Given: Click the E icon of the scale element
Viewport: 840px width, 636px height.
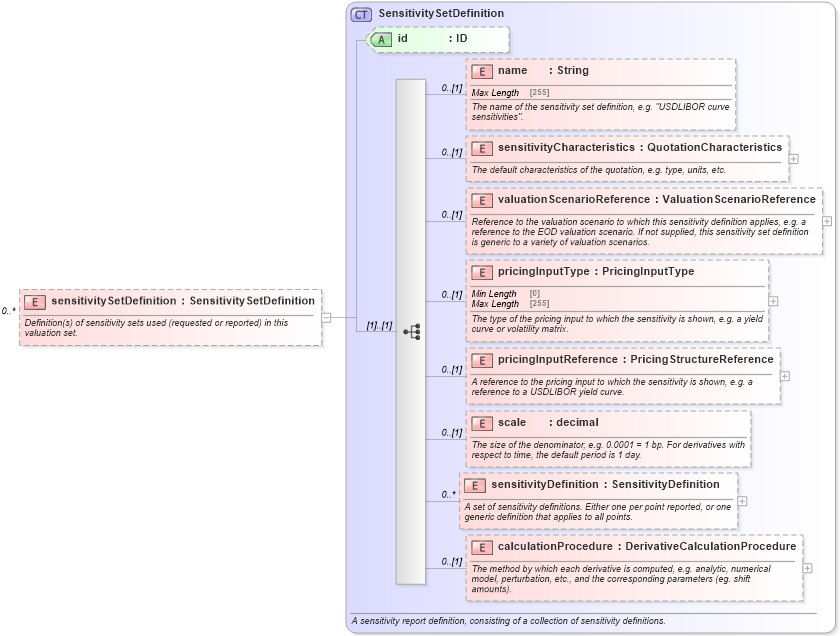Looking at the screenshot, I should tap(480, 422).
